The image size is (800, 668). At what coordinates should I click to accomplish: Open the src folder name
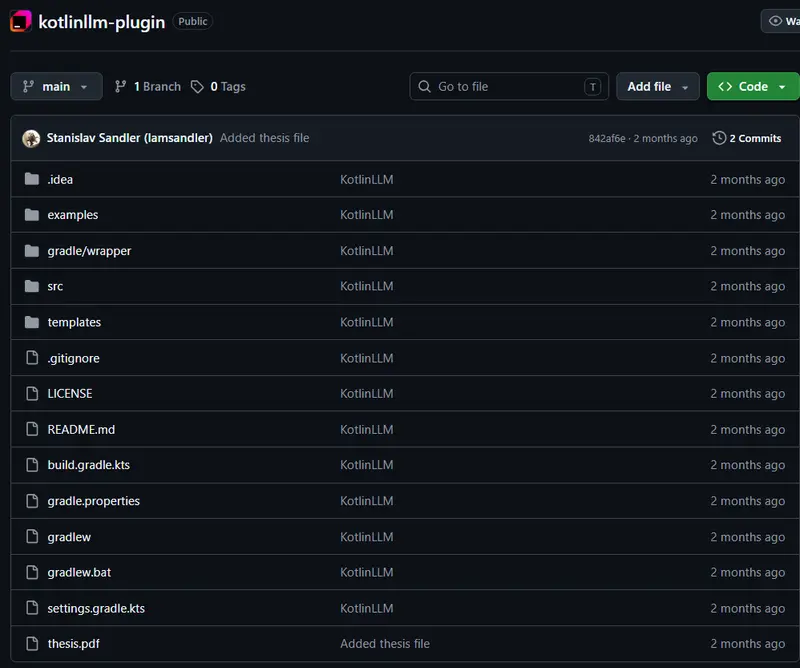(55, 286)
